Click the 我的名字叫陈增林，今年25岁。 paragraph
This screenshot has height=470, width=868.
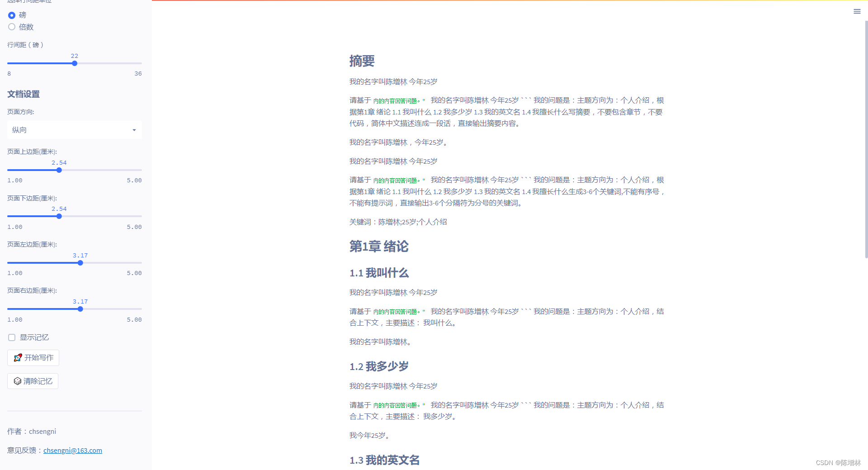pos(399,142)
